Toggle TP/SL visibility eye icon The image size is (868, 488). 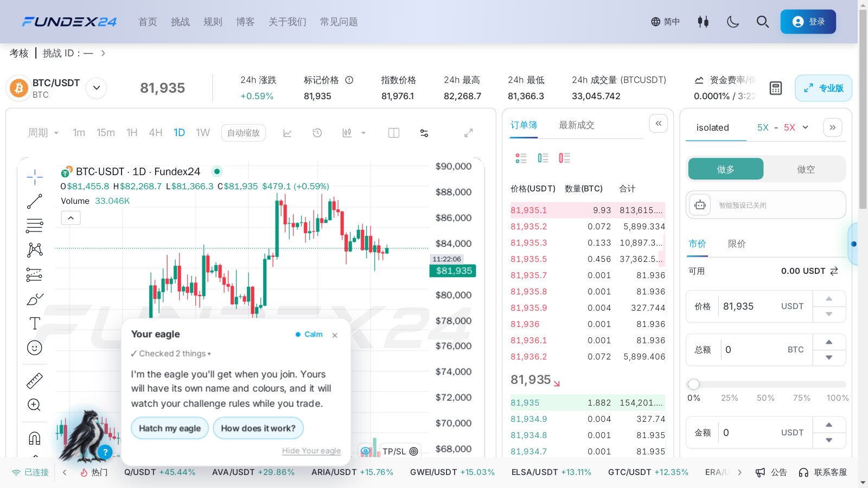366,451
